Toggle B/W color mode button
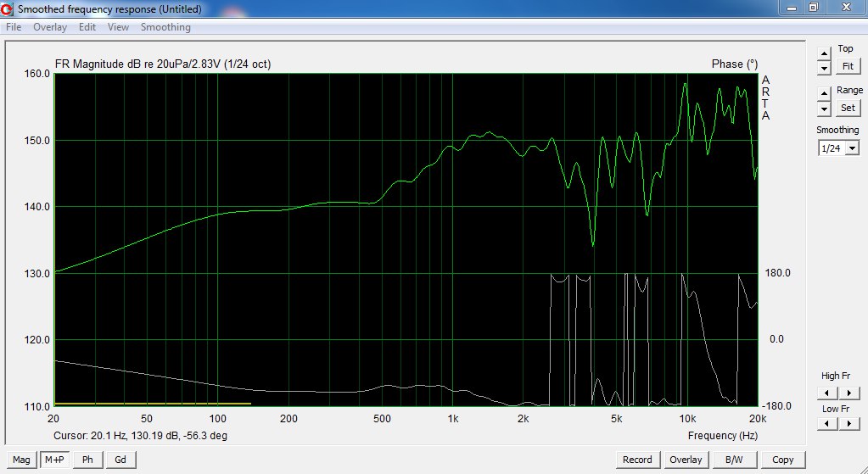Image resolution: width=868 pixels, height=474 pixels. 734,460
